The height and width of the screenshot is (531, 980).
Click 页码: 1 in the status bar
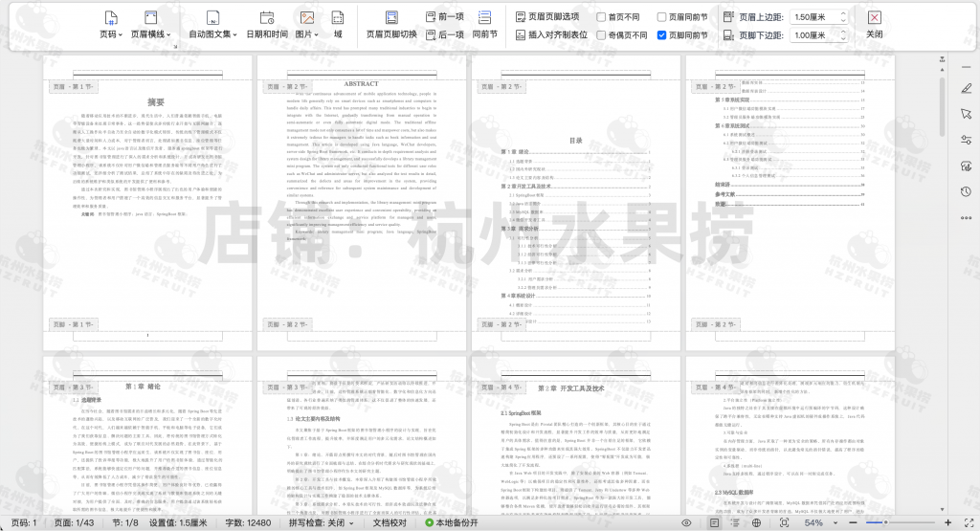coord(24,523)
